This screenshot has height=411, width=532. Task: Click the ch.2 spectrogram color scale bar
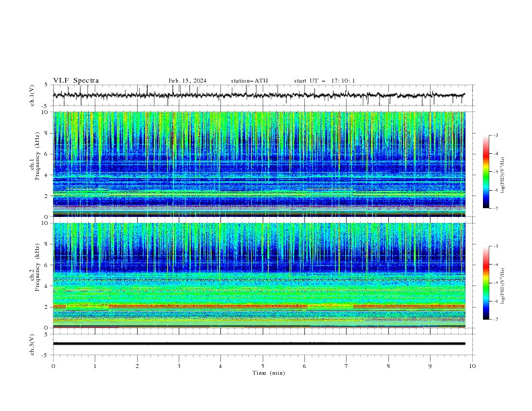pyautogui.click(x=486, y=283)
